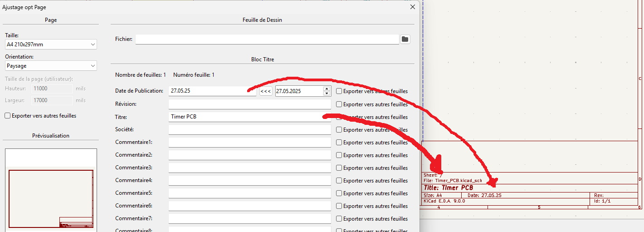Viewport: 644px width, 232px height.
Task: Enable export checkbox for Commentaire7
Action: pyautogui.click(x=339, y=219)
